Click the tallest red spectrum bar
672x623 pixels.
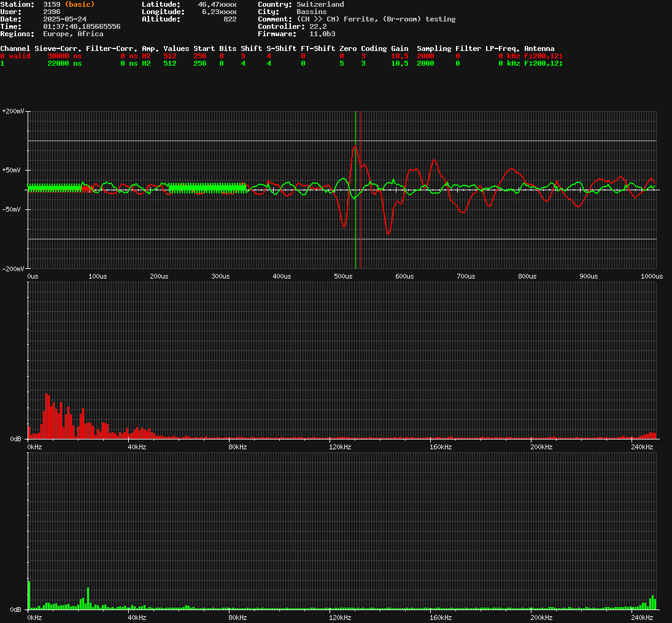pos(46,416)
